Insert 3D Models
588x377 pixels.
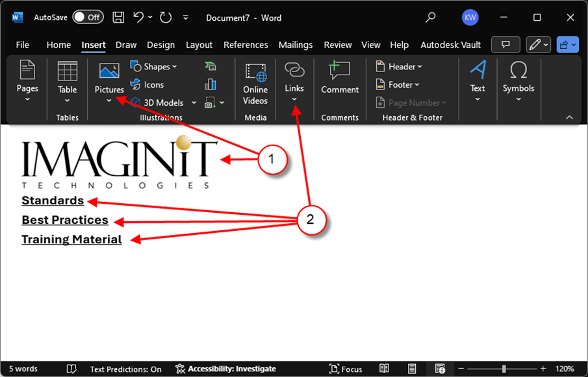click(157, 103)
